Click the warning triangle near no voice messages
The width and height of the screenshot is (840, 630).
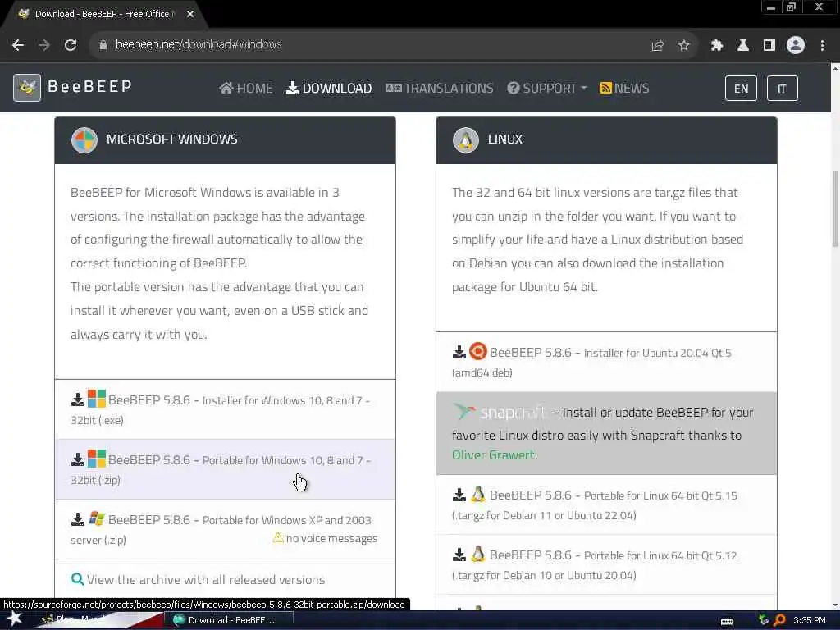point(278,537)
